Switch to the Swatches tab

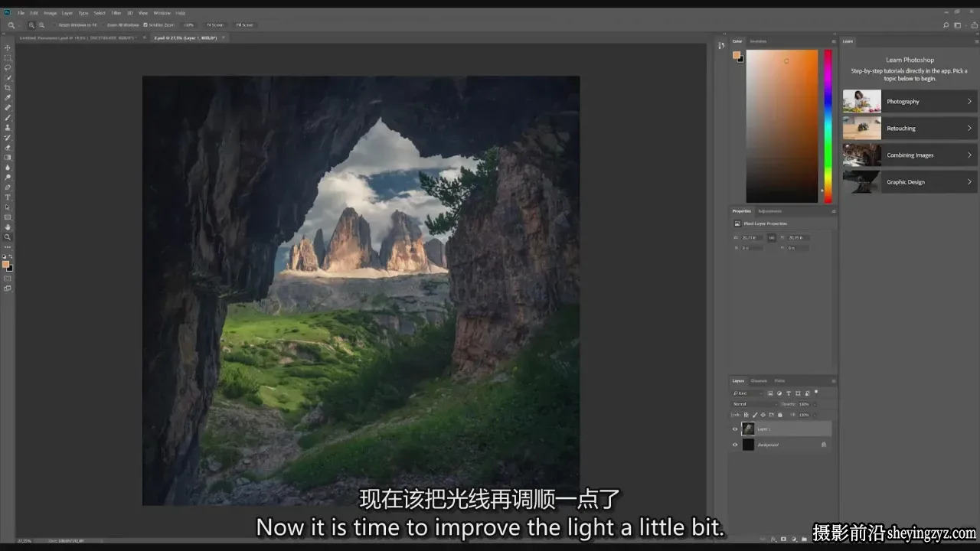(758, 41)
